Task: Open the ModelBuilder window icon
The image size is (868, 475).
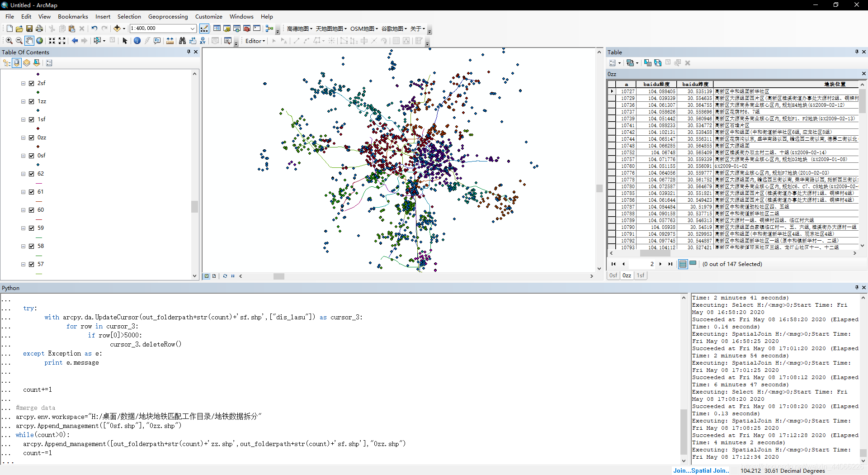Action: tap(269, 28)
